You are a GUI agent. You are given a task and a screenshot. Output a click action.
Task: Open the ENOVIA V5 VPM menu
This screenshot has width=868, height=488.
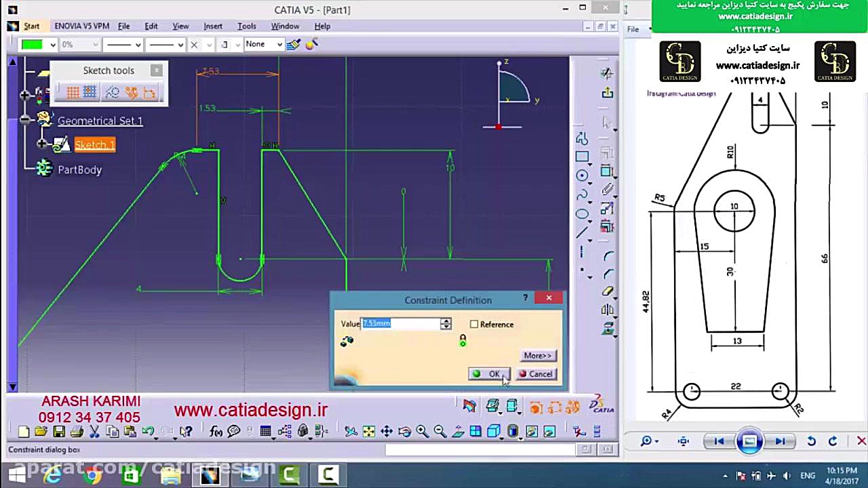coord(81,26)
